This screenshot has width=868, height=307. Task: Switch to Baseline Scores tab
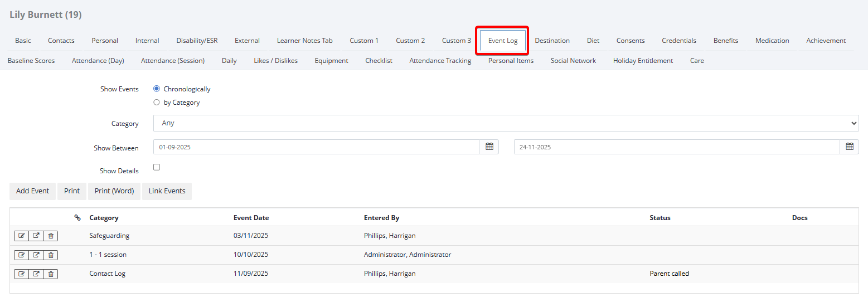[31, 61]
